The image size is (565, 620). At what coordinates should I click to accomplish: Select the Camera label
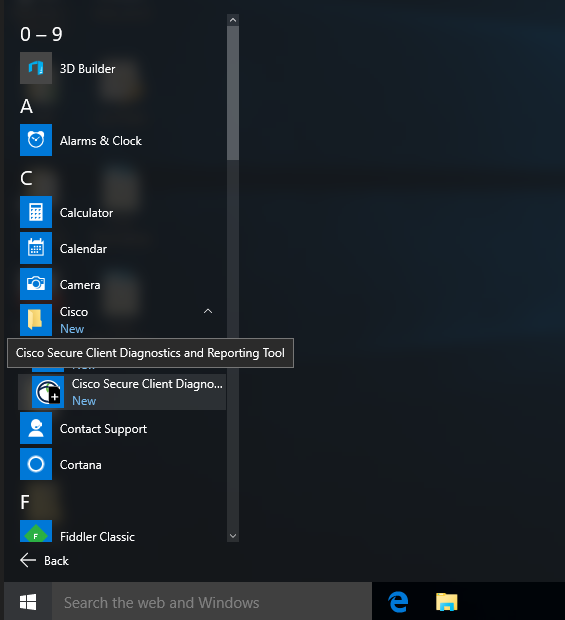[80, 285]
